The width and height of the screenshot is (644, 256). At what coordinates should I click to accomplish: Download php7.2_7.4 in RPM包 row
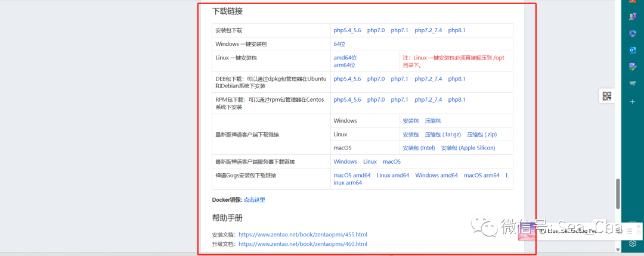(428, 99)
